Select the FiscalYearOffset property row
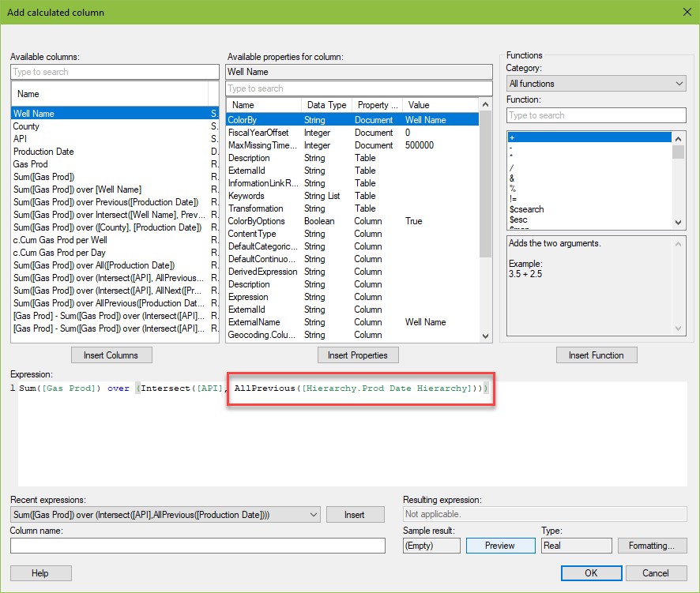This screenshot has width=700, height=593. tap(352, 133)
